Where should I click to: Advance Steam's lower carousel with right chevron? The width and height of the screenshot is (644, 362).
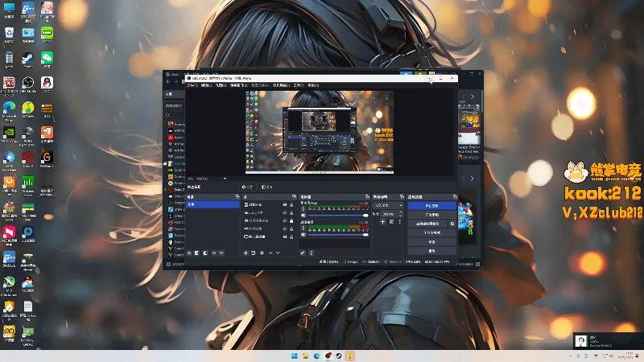point(472,179)
